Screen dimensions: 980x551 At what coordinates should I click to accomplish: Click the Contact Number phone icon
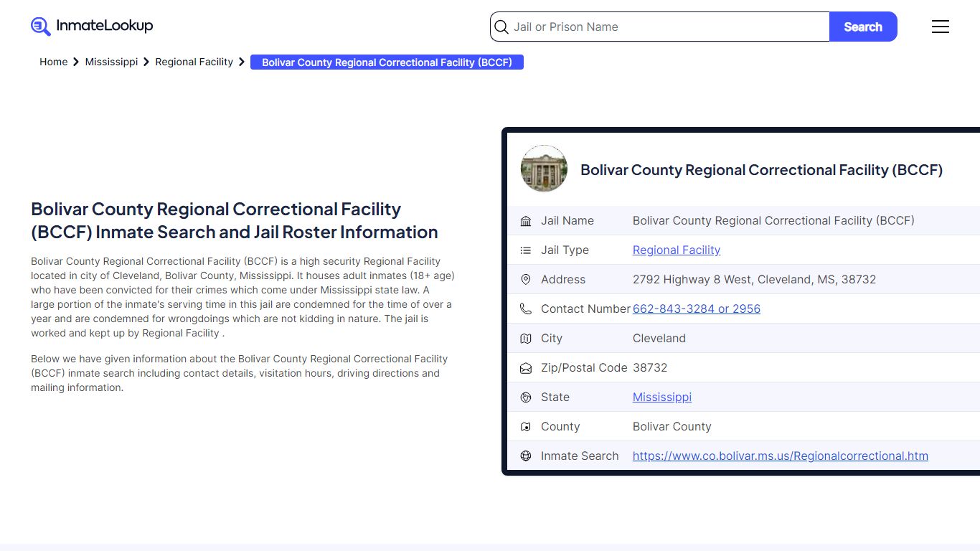(526, 309)
